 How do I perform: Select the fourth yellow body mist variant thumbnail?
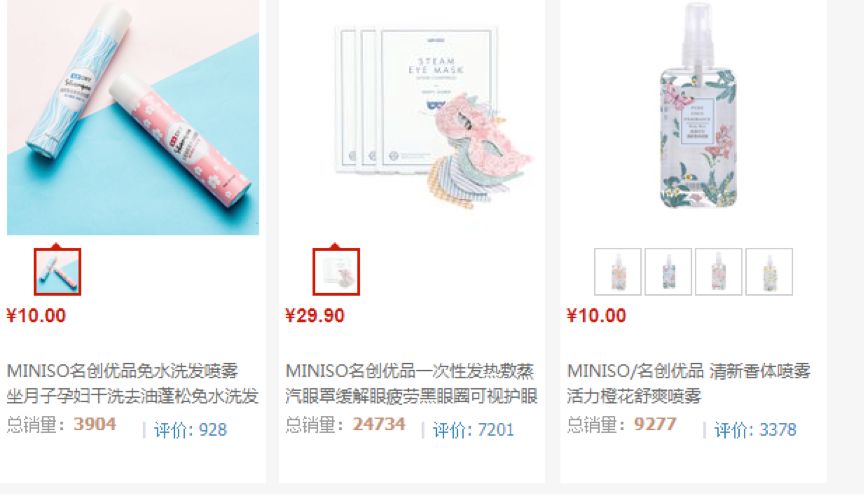coord(769,272)
